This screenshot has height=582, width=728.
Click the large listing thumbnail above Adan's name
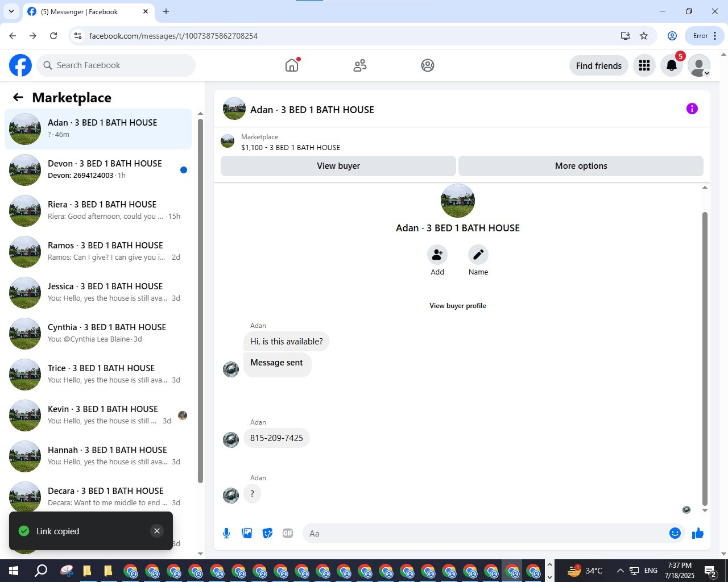click(x=458, y=201)
